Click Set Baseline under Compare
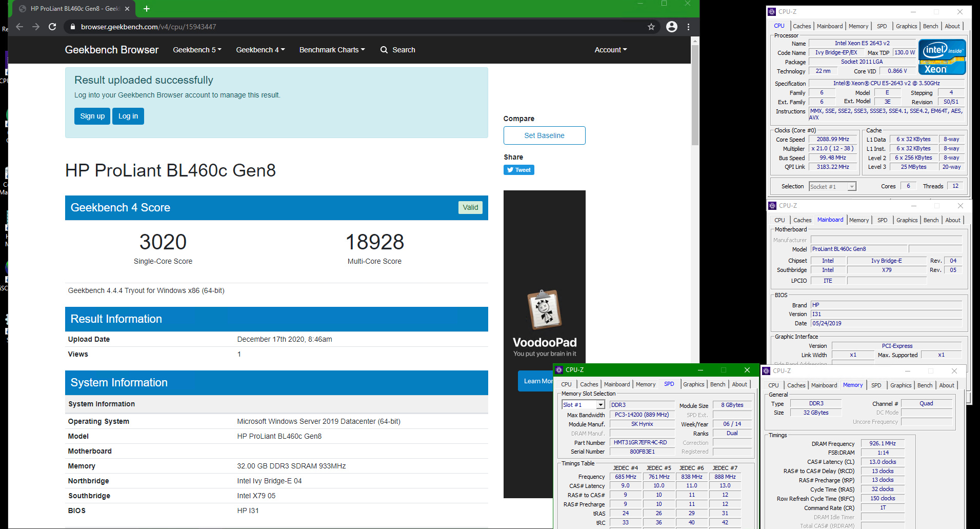 (545, 135)
